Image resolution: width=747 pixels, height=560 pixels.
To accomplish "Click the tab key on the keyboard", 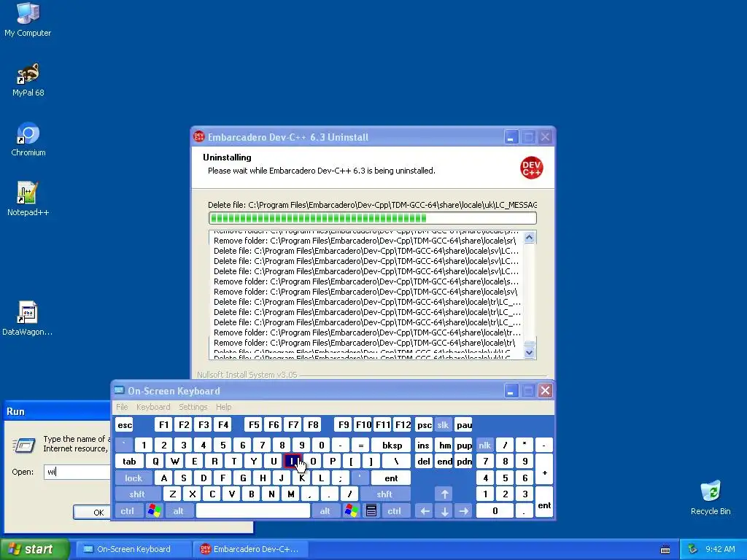I will 129,461.
